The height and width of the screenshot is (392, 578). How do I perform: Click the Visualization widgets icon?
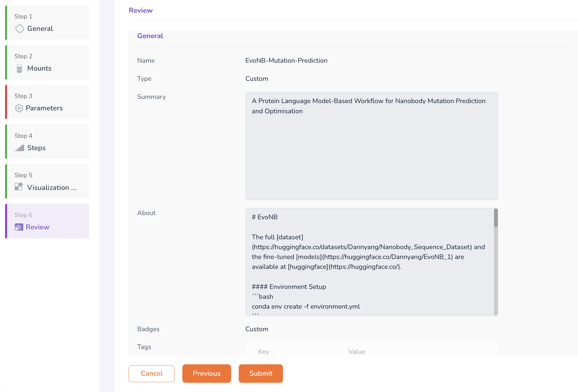pos(19,187)
